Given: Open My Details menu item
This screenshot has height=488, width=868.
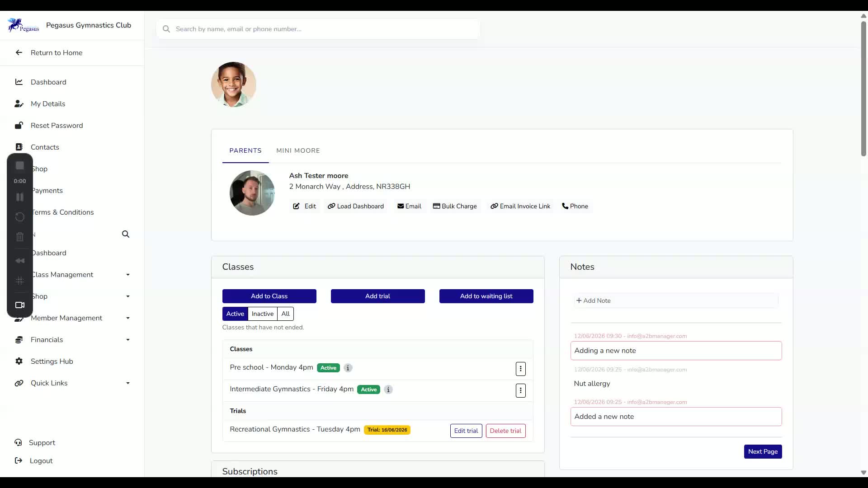Looking at the screenshot, I should pos(48,104).
